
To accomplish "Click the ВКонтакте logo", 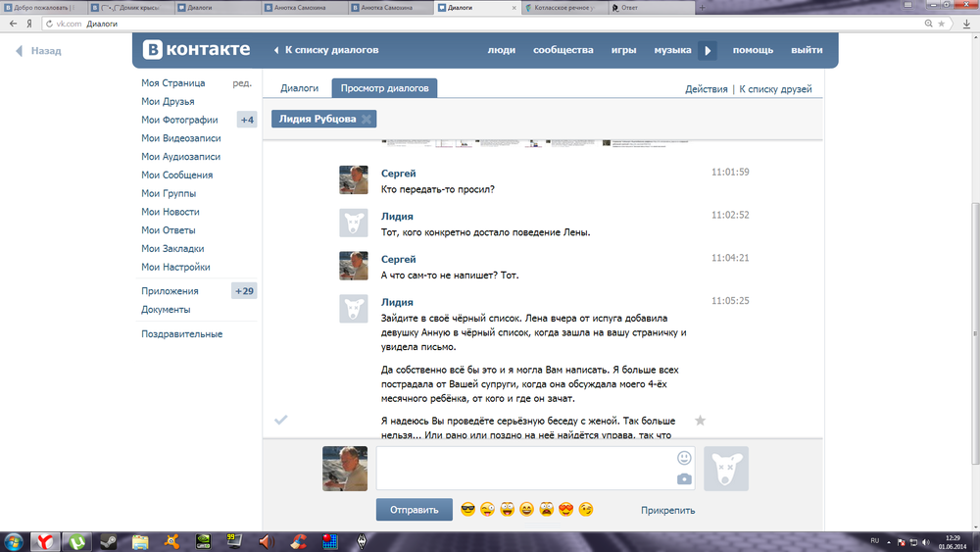I will click(x=196, y=49).
